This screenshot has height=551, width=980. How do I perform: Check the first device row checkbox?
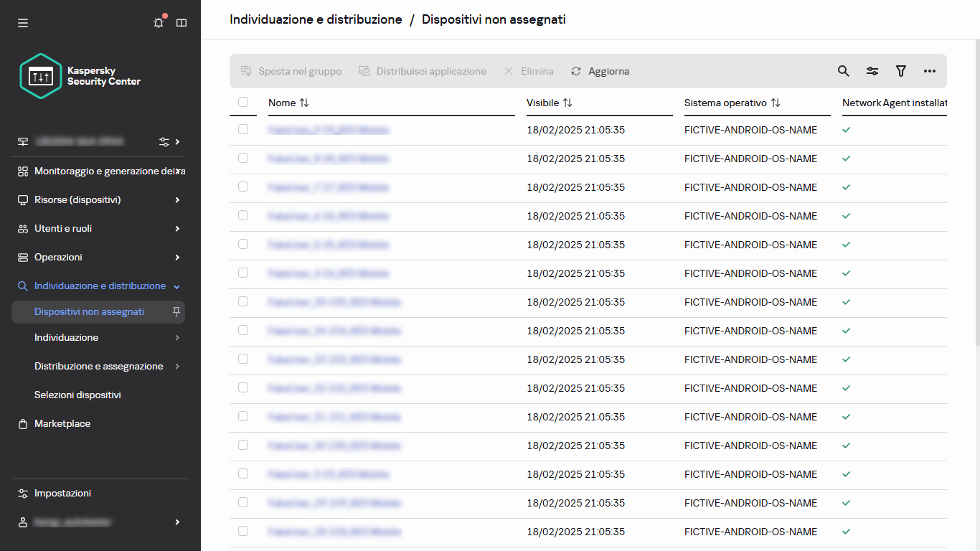[243, 129]
